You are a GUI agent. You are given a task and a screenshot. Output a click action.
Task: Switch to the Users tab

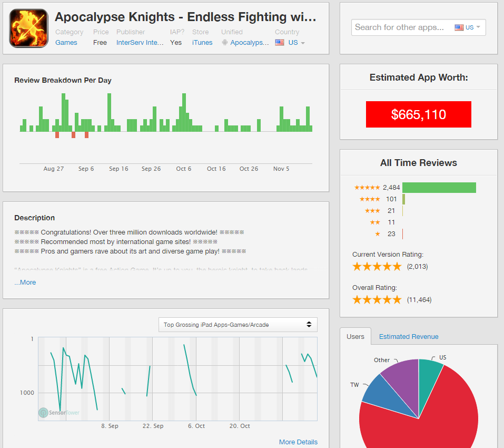click(x=355, y=336)
